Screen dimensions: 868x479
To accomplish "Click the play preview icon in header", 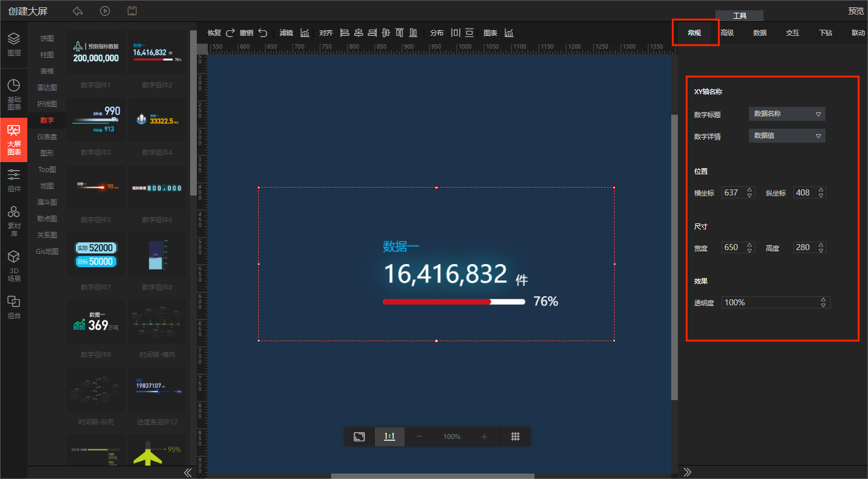I will [105, 11].
